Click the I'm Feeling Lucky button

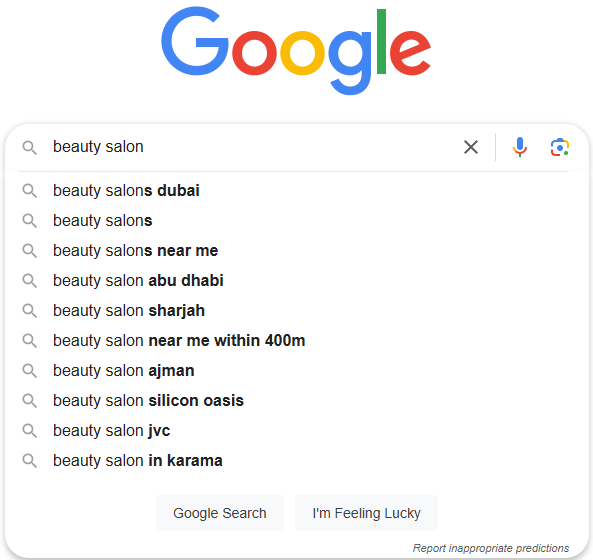point(366,513)
